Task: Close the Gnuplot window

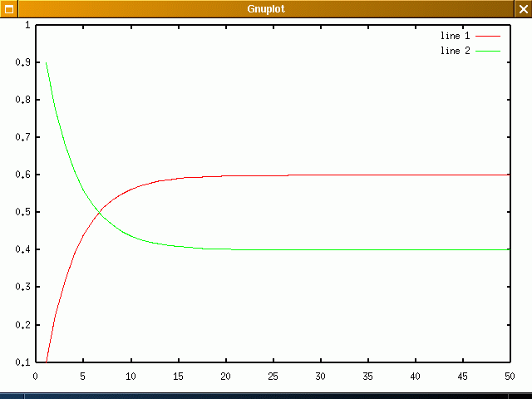Action: (523, 8)
